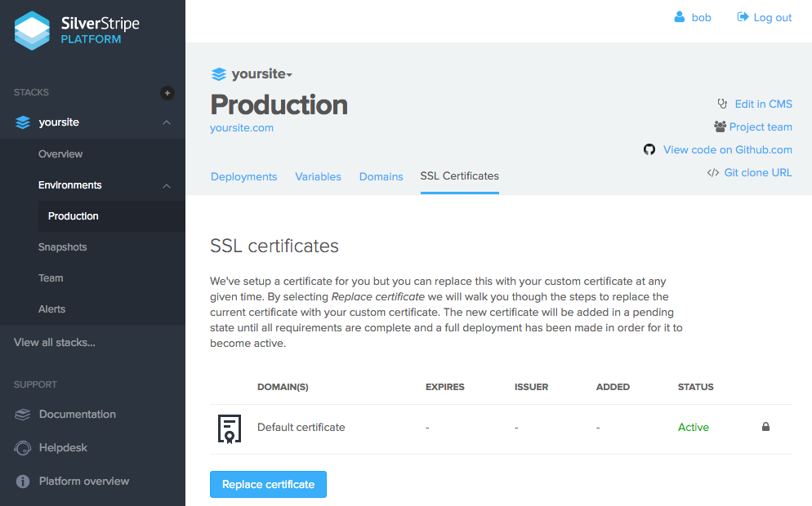Click the bob user profile icon
The height and width of the screenshot is (506, 812).
click(x=679, y=17)
